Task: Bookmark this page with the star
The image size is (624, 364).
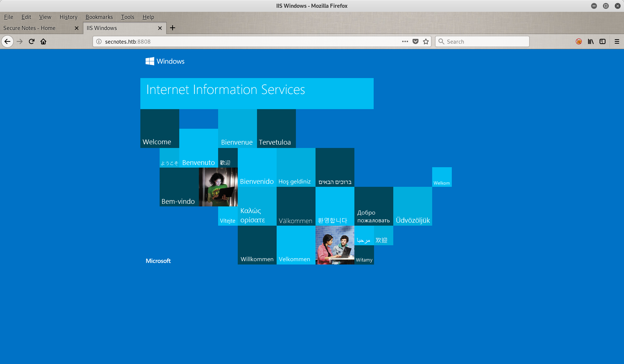Action: click(426, 41)
